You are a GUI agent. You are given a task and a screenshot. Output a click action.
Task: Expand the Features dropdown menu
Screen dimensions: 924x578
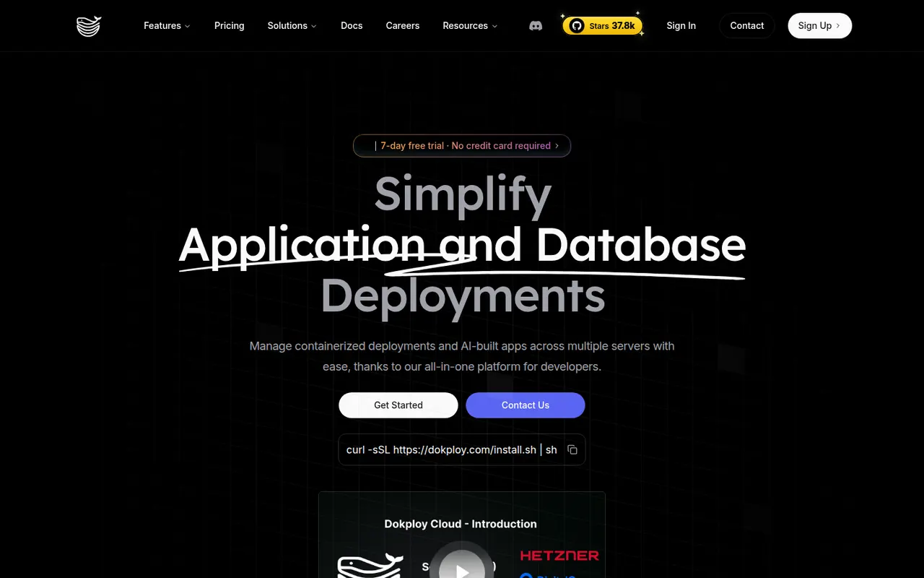167,26
